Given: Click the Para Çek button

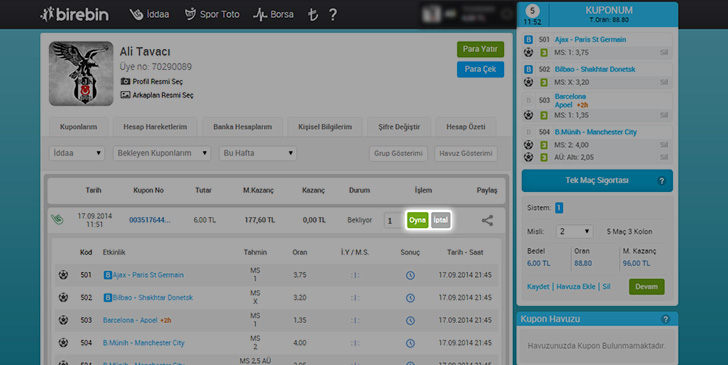Looking at the screenshot, I should [480, 69].
